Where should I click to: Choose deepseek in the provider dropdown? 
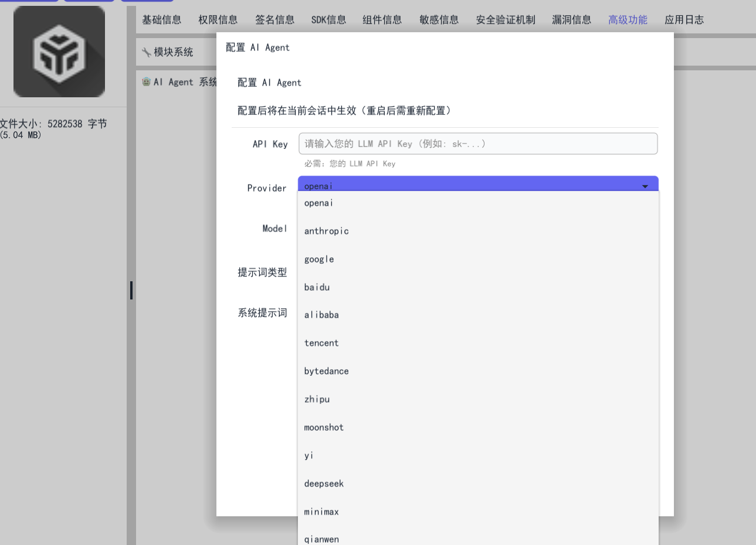pyautogui.click(x=324, y=483)
